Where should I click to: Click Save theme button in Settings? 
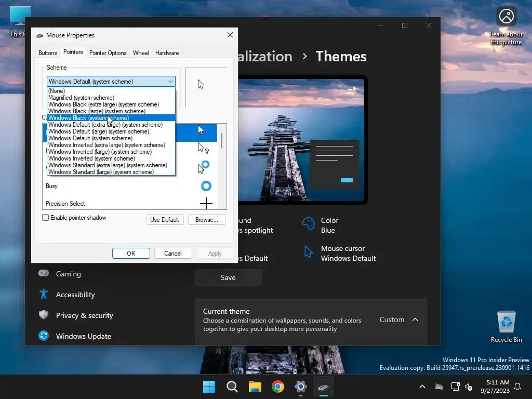pyautogui.click(x=228, y=277)
